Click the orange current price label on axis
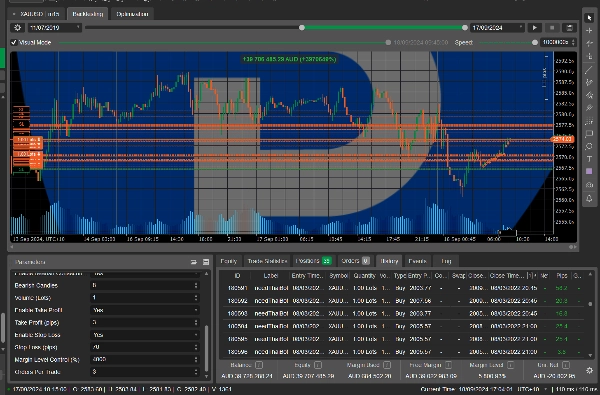The height and width of the screenshot is (395, 600). [562, 139]
